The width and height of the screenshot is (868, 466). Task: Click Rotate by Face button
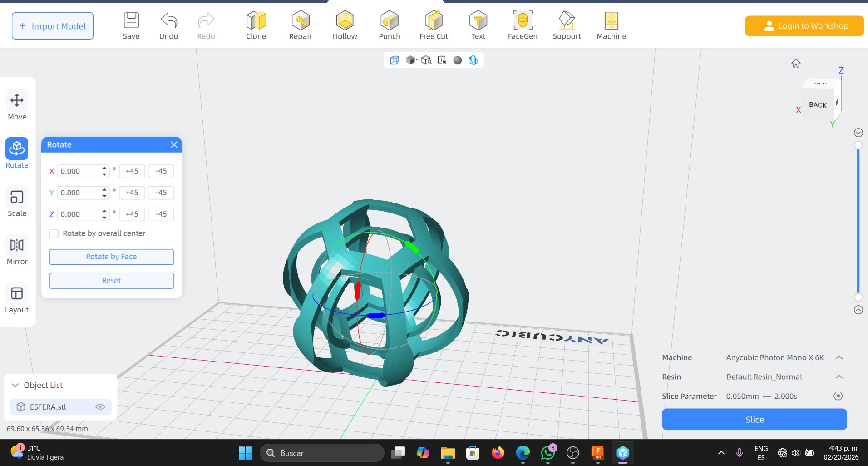click(112, 257)
